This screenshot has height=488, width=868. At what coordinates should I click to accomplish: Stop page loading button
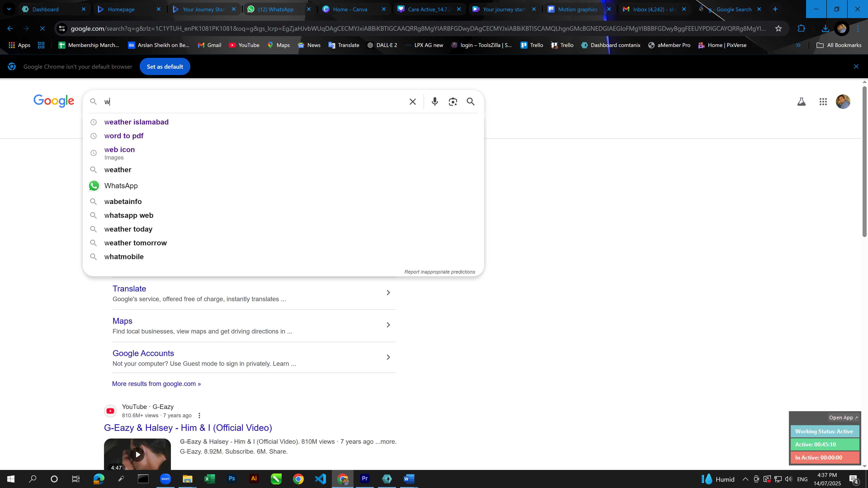point(42,29)
